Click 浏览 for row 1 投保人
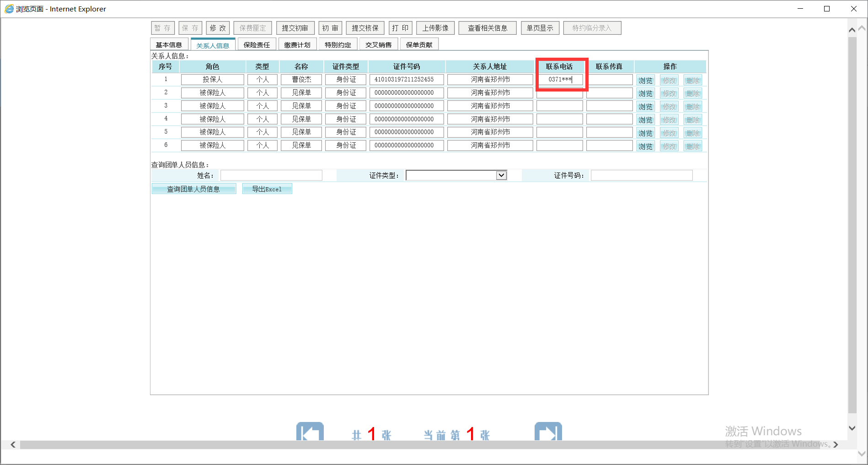Screen dimensions: 868x465 pos(645,81)
